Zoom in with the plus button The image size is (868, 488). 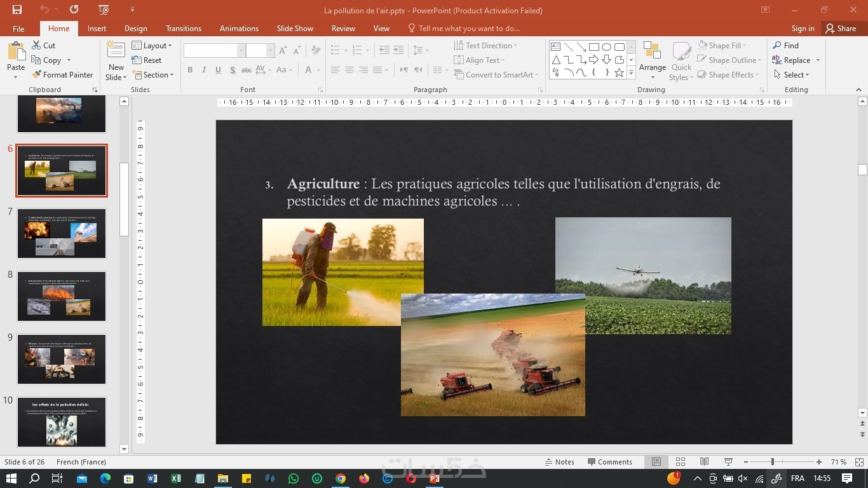(x=819, y=462)
